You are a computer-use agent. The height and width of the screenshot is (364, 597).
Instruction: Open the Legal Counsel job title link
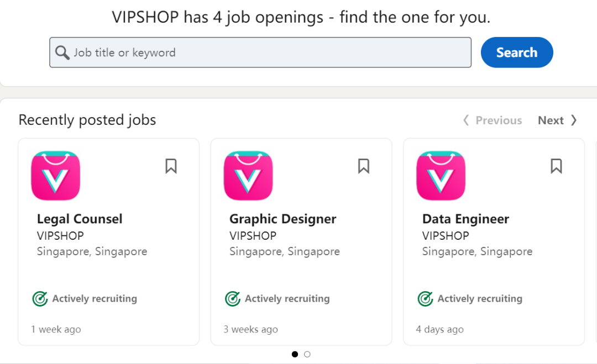(x=80, y=219)
